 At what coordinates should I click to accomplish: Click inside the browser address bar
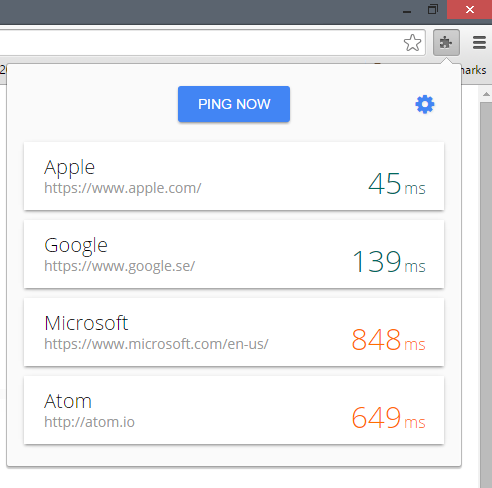pyautogui.click(x=200, y=43)
